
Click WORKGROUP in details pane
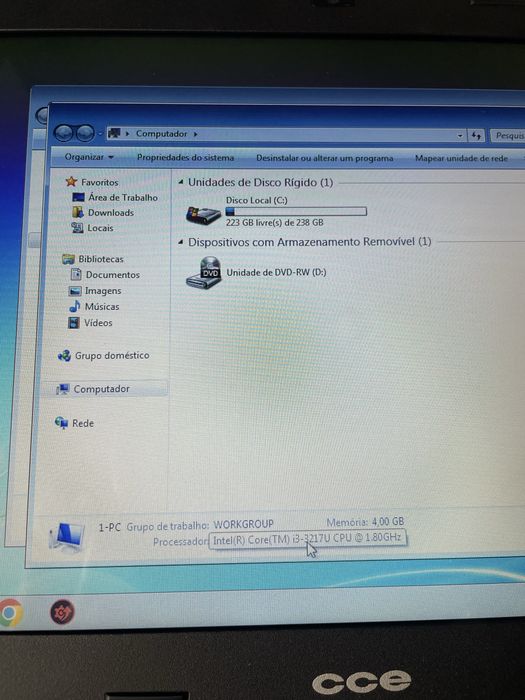click(243, 524)
